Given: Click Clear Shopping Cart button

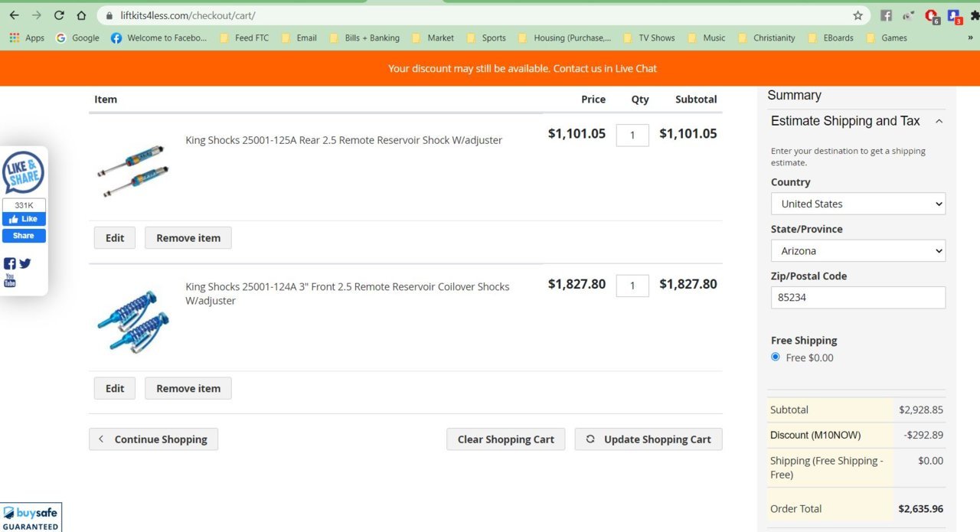Looking at the screenshot, I should (x=506, y=439).
